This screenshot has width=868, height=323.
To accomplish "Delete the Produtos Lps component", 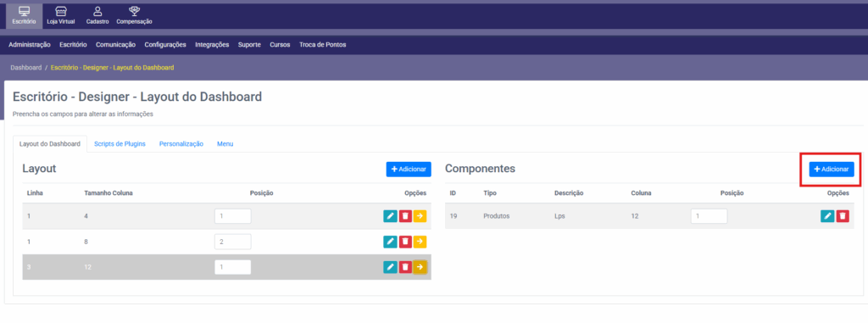I will (843, 216).
